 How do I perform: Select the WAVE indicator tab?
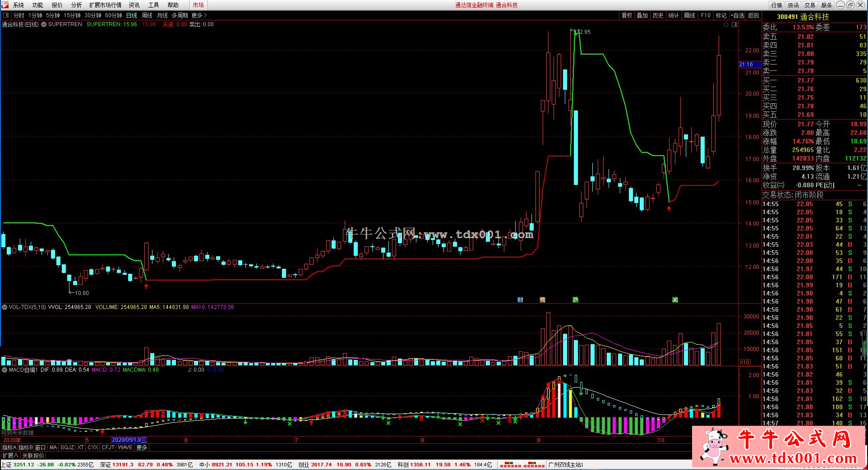pos(125,447)
